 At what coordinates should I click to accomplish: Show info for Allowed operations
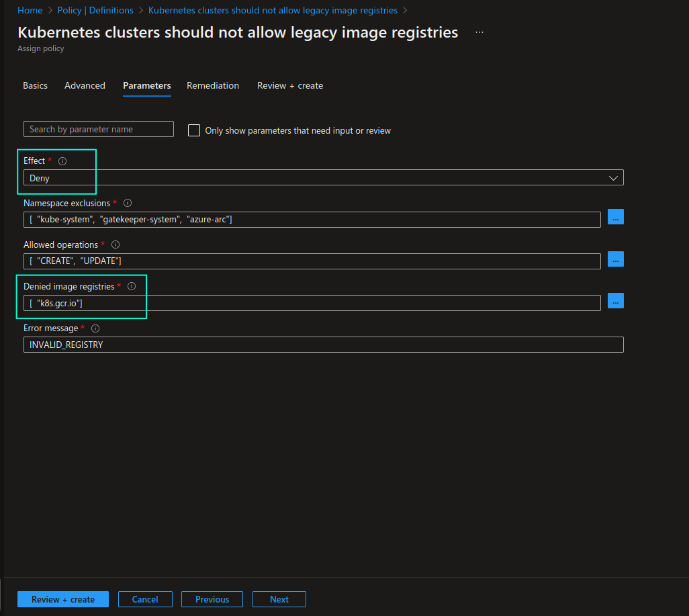coord(116,245)
